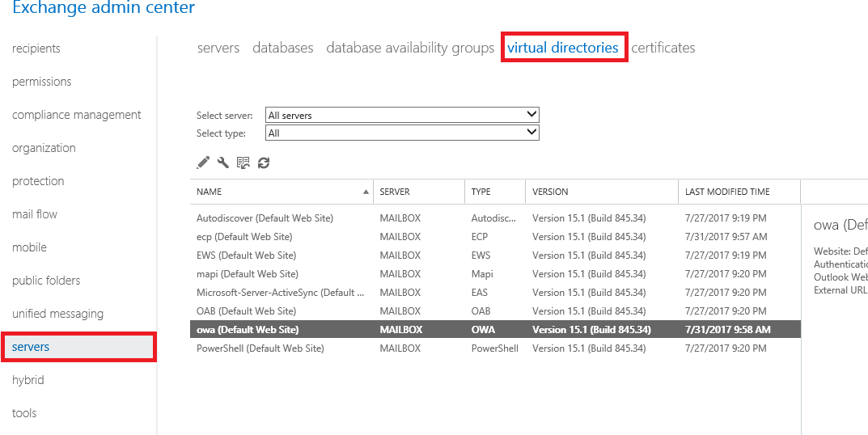
Task: Select mapi (Default Web Site) row
Action: pos(495,274)
